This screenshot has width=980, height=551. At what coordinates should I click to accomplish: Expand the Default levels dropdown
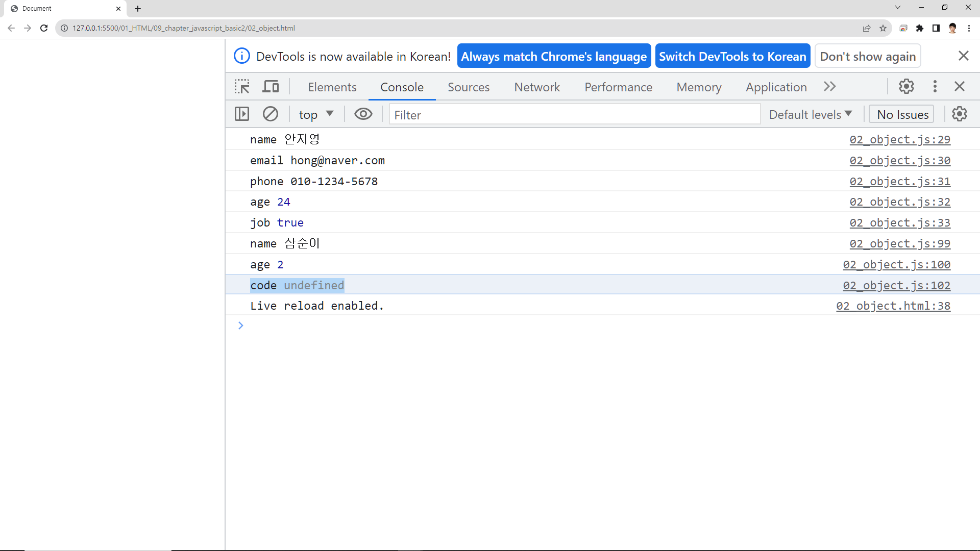point(811,114)
